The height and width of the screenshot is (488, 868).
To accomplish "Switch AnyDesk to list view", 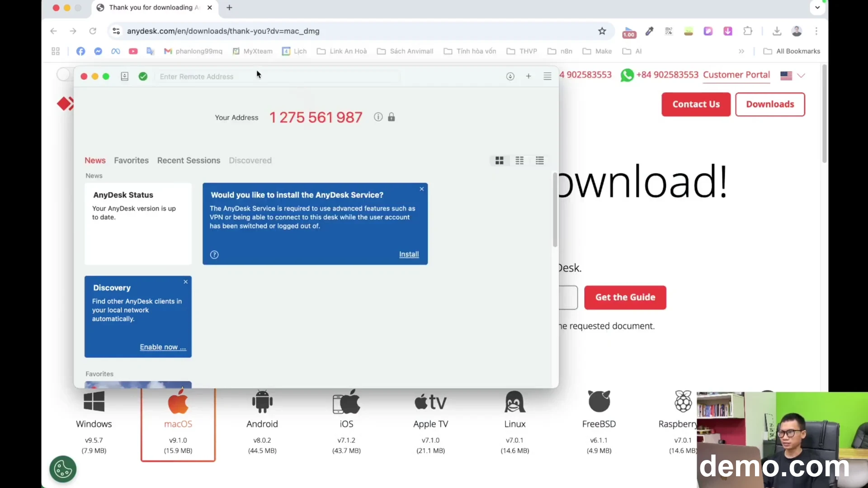I will (540, 160).
